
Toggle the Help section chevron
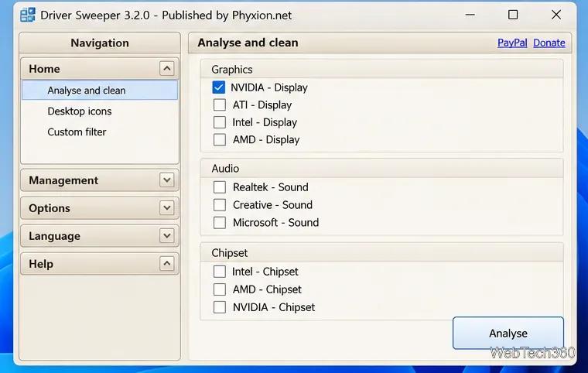pos(167,263)
